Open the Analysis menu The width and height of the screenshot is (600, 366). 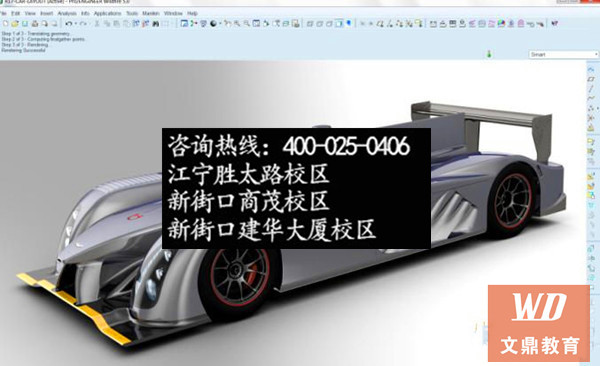tap(67, 13)
